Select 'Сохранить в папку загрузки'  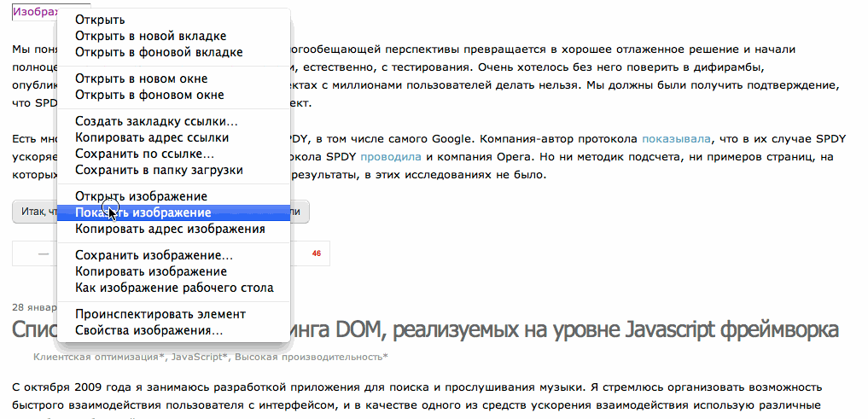point(174,170)
